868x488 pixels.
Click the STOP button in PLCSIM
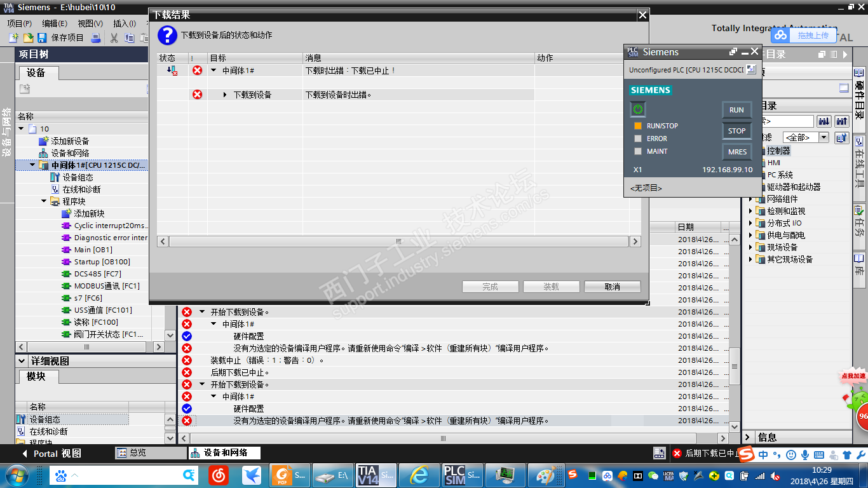pyautogui.click(x=736, y=131)
